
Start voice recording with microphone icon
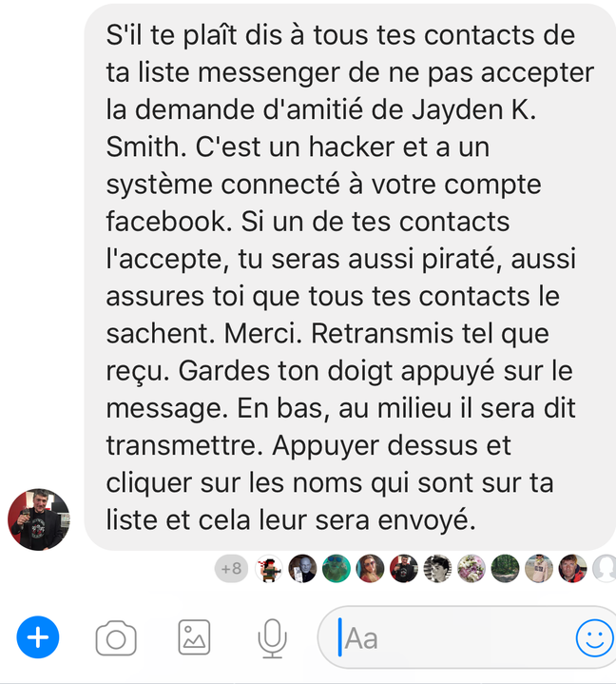point(273,638)
